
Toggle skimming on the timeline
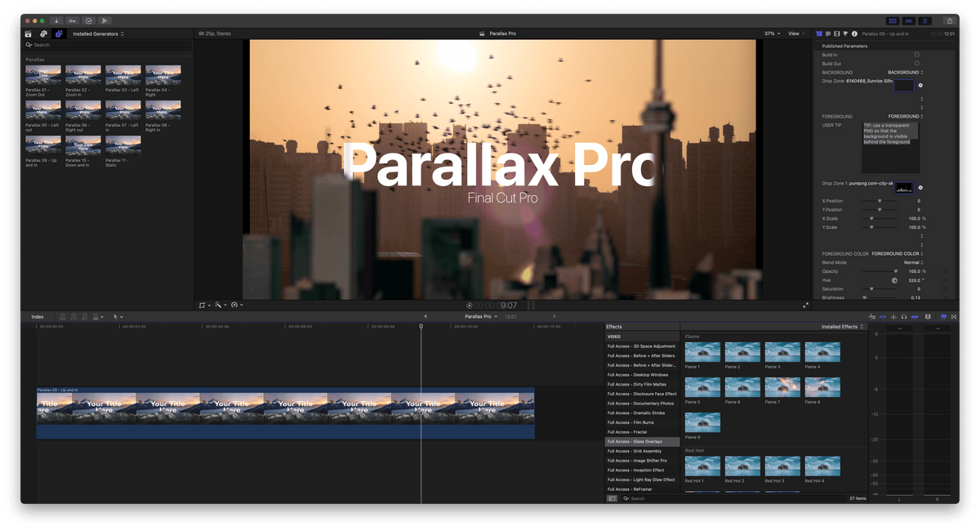pos(883,317)
